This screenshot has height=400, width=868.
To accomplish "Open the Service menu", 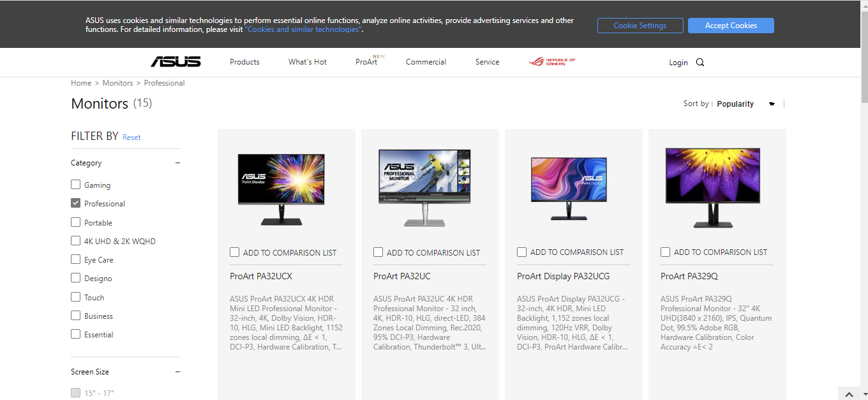I will pyautogui.click(x=487, y=62).
